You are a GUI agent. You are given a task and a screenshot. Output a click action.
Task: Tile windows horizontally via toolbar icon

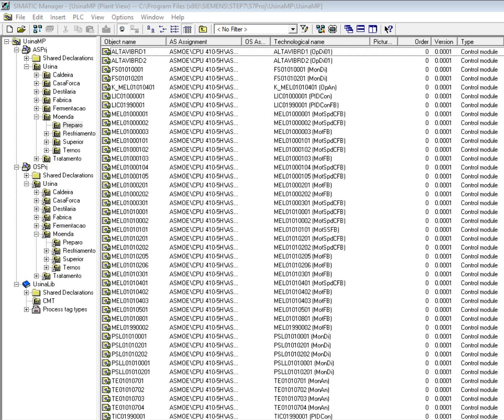pyautogui.click(x=360, y=29)
